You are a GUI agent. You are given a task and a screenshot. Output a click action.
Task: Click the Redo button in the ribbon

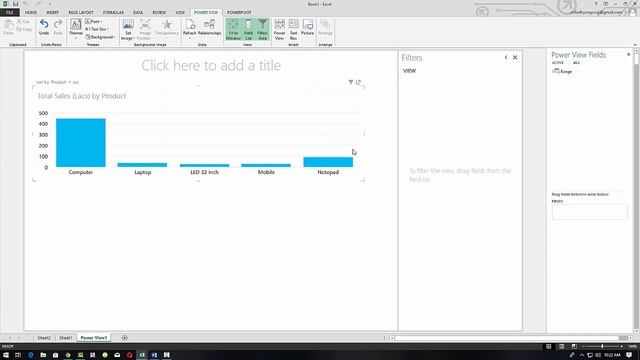coord(58,27)
